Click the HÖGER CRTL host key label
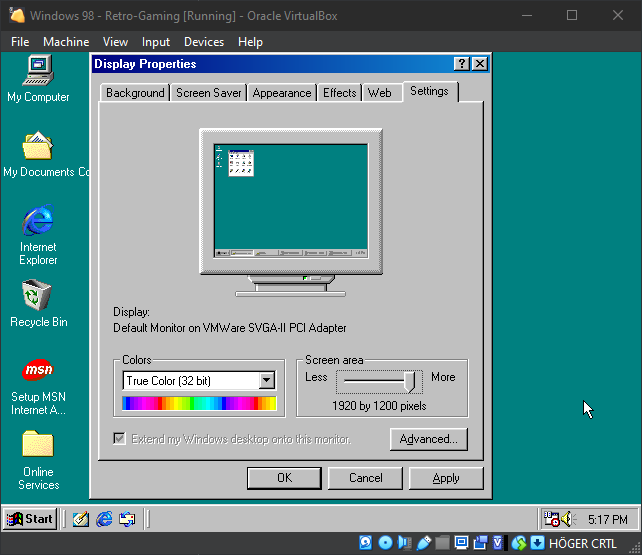This screenshot has height=555, width=642. click(582, 544)
